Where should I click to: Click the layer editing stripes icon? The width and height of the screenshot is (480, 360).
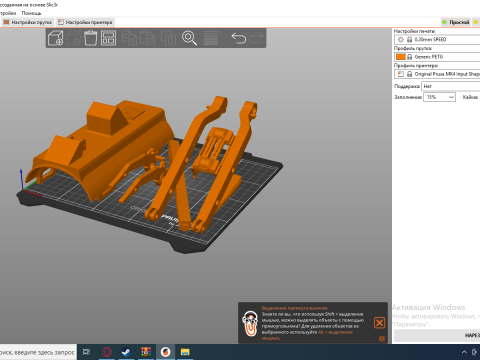coord(211,38)
